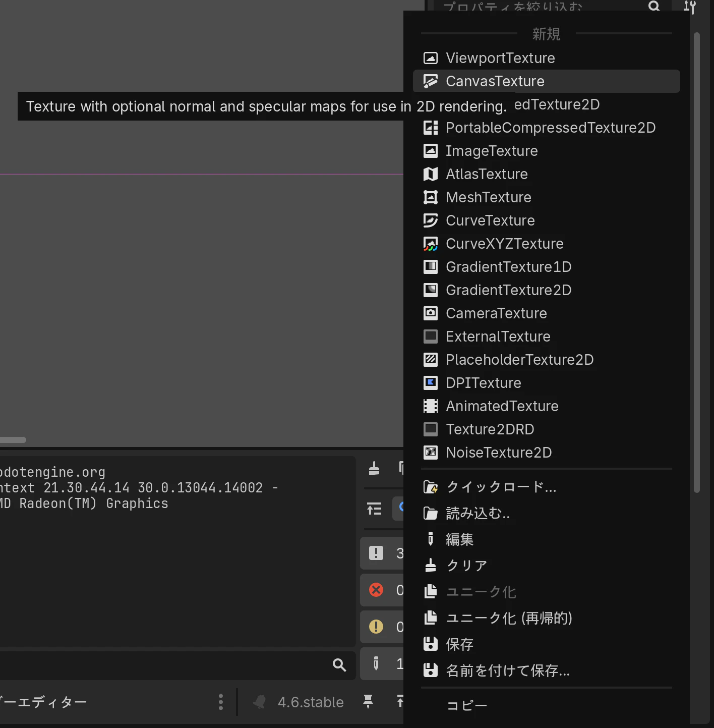Pick the AnimatedTexture filmstrip icon entry

[x=546, y=406]
